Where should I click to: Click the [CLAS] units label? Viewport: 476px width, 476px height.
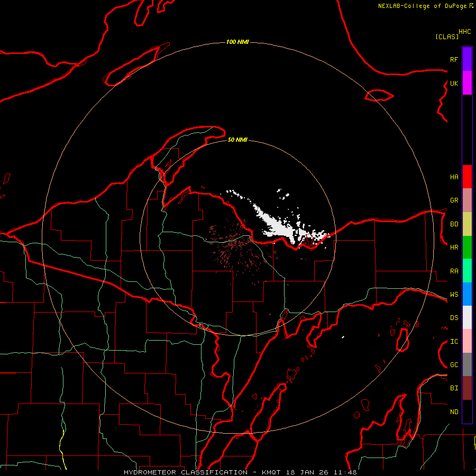pos(447,37)
